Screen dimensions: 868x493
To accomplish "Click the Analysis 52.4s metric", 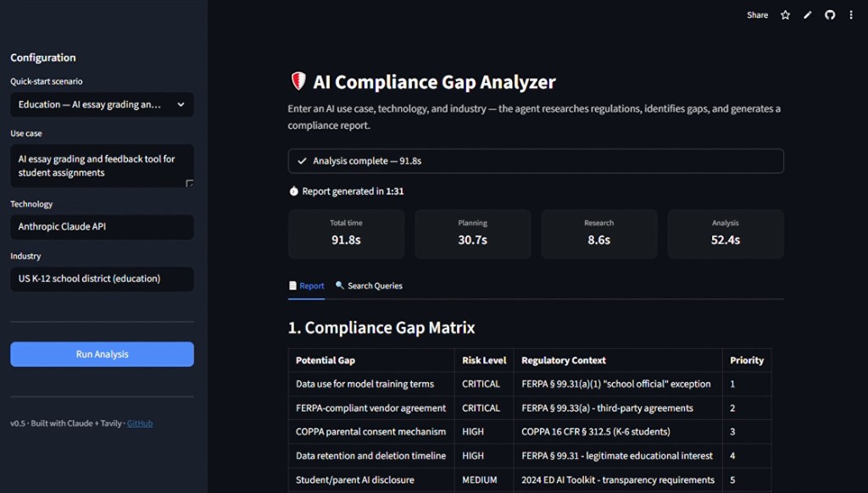I will (726, 234).
